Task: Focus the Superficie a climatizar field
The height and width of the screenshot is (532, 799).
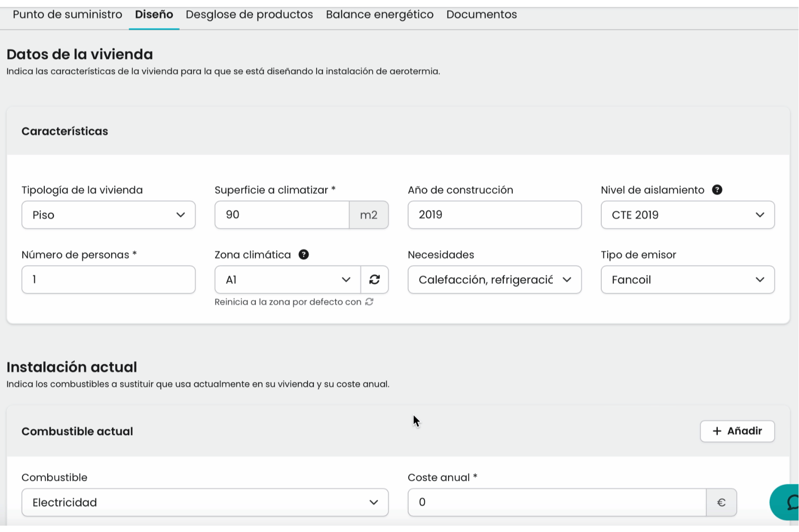Action: pyautogui.click(x=282, y=215)
